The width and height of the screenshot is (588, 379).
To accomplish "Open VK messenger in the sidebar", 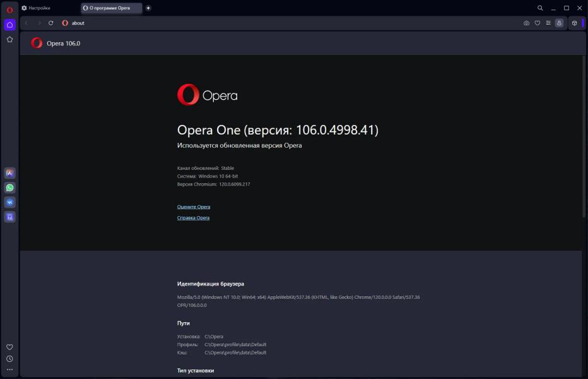I will [x=9, y=202].
